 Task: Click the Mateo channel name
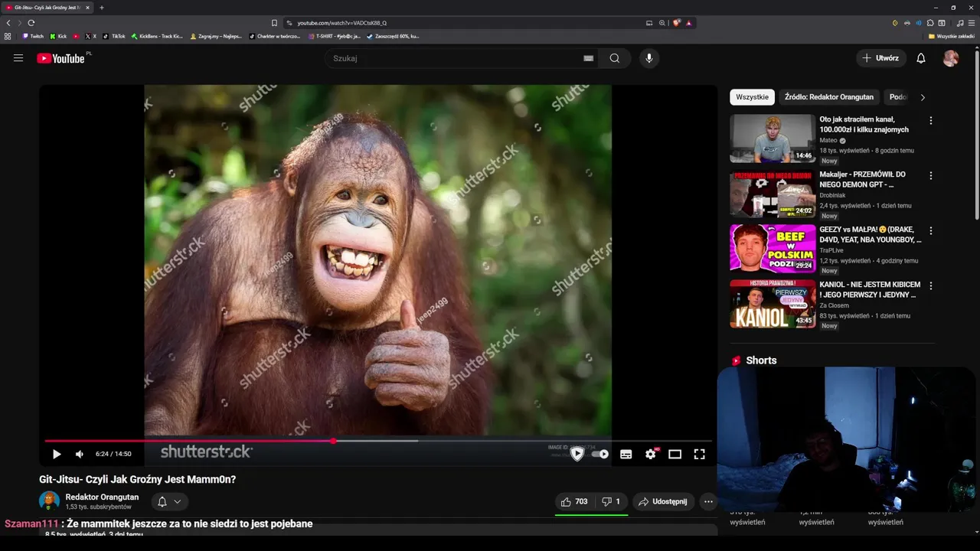829,141
